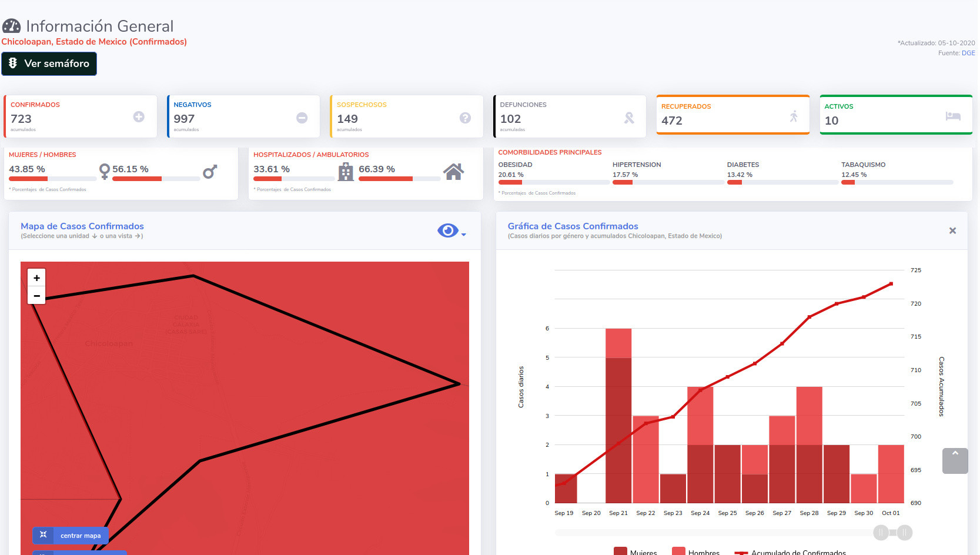Click the Gráfica de Casos Confirmados title
The height and width of the screenshot is (555, 980).
coord(573,226)
